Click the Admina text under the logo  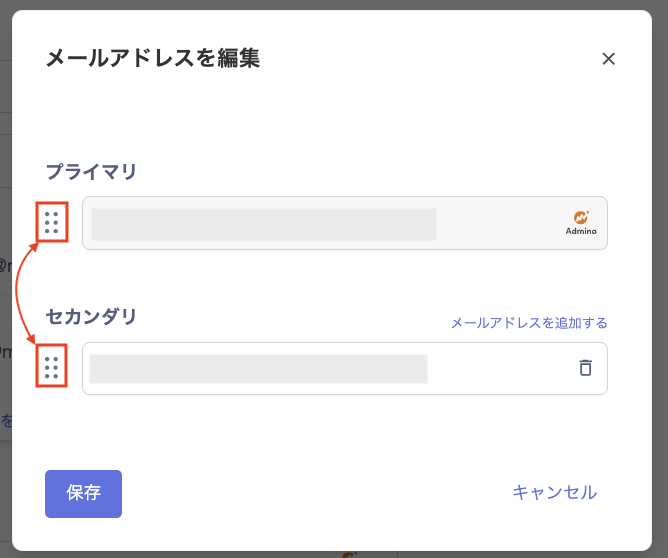(x=581, y=232)
